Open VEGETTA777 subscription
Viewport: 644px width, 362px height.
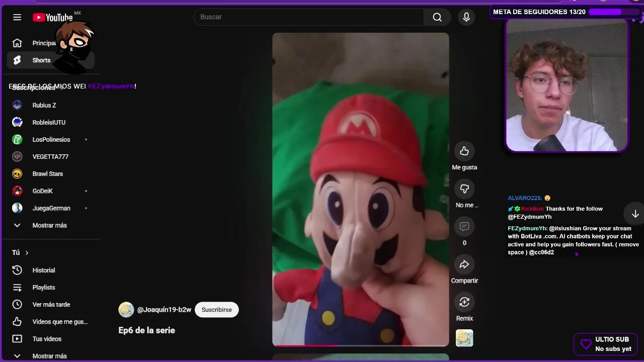click(x=50, y=156)
